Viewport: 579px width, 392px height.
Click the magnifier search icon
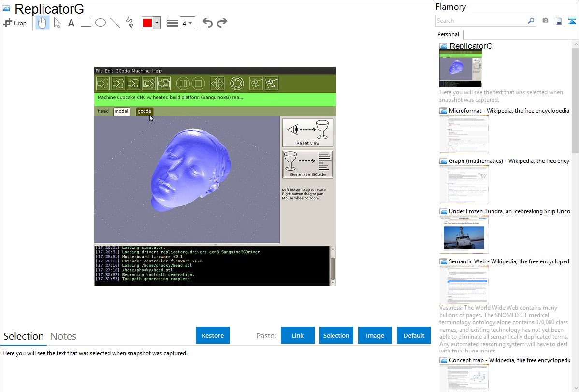click(x=531, y=21)
